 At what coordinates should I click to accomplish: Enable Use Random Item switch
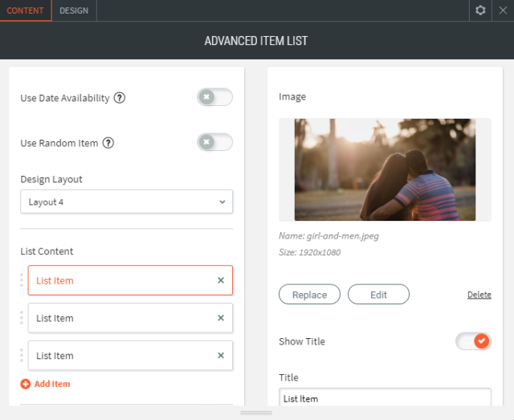[214, 142]
